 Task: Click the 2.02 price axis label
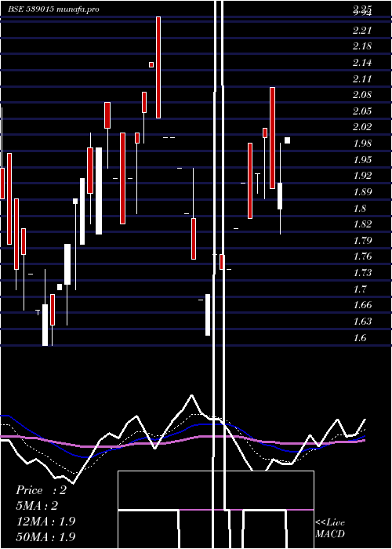(362, 127)
